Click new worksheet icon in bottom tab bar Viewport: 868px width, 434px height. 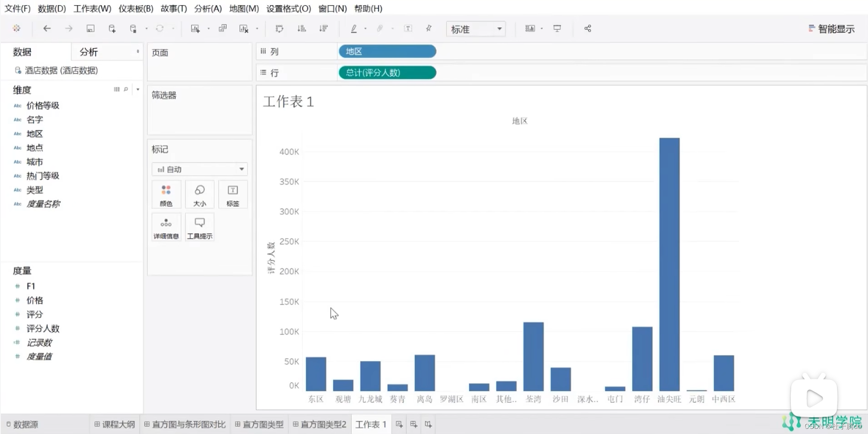pyautogui.click(x=399, y=425)
